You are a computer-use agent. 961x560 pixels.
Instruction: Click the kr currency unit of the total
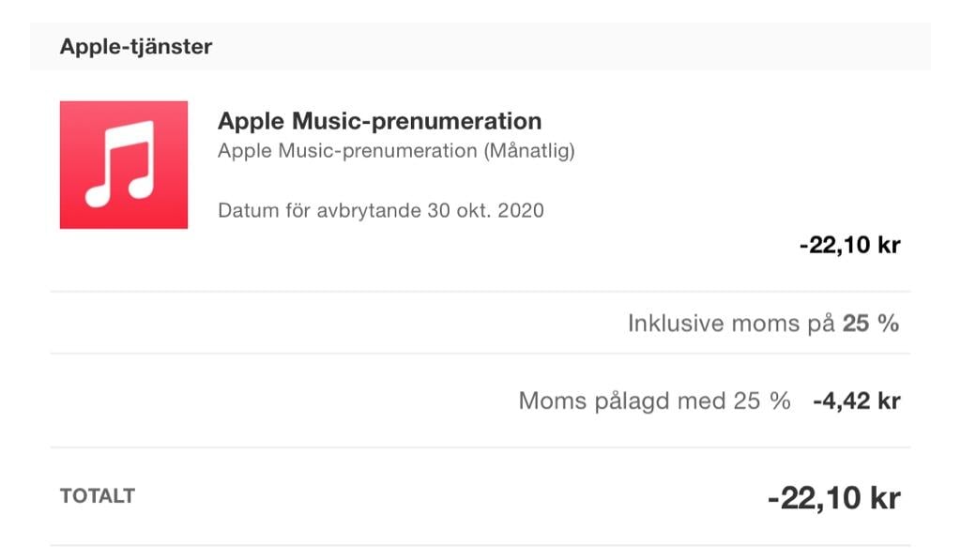(x=885, y=497)
